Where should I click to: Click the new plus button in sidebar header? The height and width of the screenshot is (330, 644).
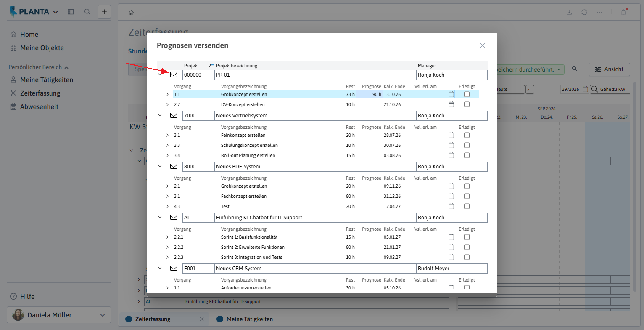point(104,12)
